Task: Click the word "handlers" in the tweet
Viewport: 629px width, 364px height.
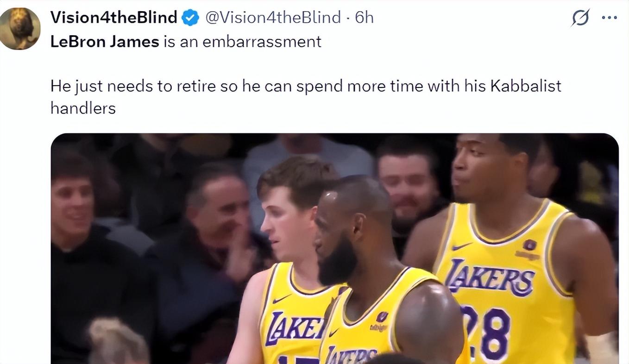Action: click(x=83, y=108)
